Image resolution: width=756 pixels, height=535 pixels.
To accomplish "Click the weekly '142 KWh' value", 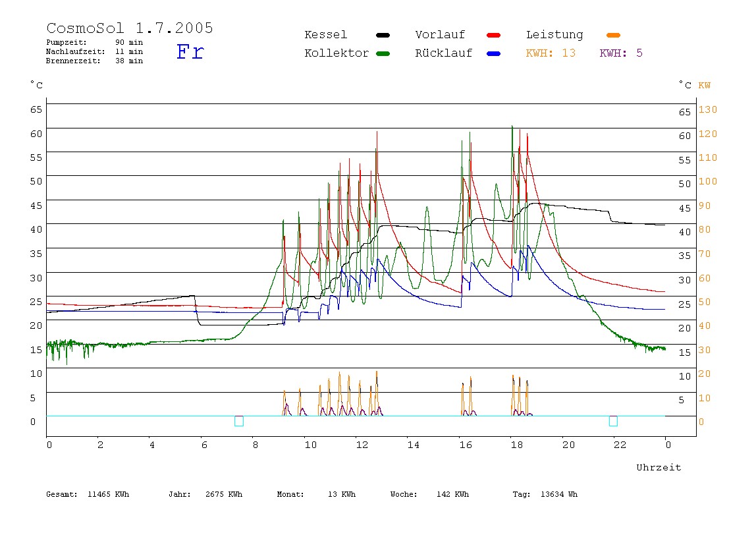I will 452,494.
